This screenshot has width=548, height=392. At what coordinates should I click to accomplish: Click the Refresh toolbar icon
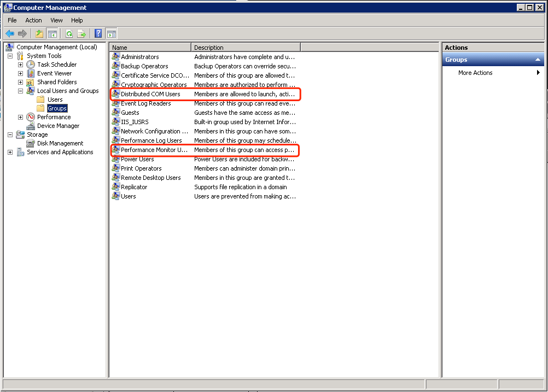pyautogui.click(x=69, y=33)
